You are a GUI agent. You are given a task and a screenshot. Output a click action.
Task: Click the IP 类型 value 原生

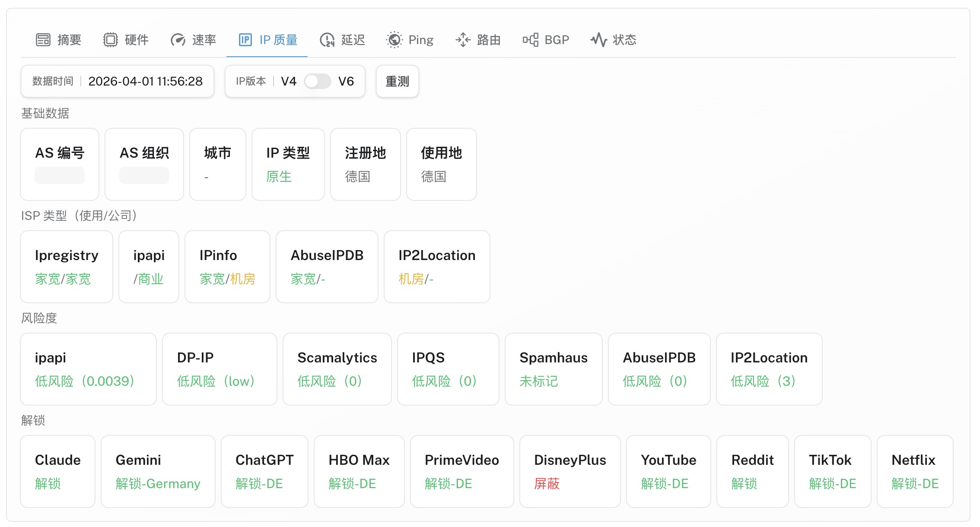[279, 176]
